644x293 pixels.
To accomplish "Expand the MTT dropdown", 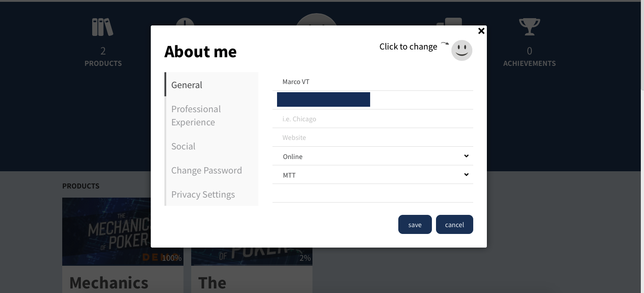I will click(x=373, y=175).
